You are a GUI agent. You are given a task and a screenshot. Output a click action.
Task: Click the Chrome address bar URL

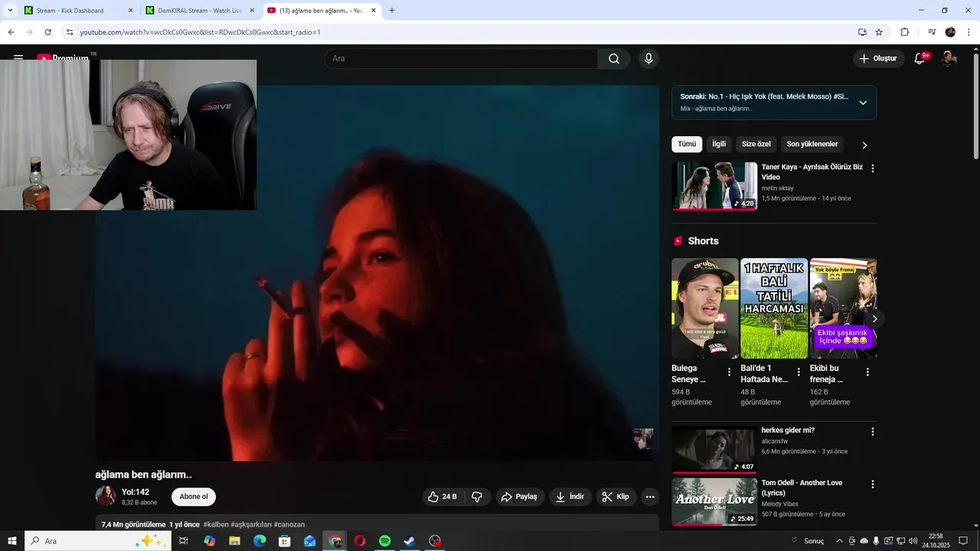pos(200,32)
